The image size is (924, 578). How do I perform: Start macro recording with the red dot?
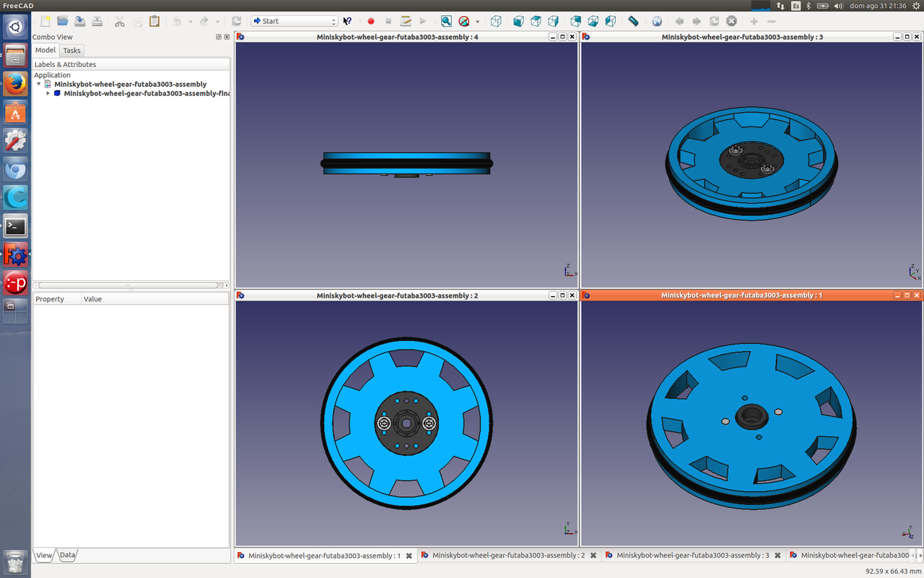point(371,21)
